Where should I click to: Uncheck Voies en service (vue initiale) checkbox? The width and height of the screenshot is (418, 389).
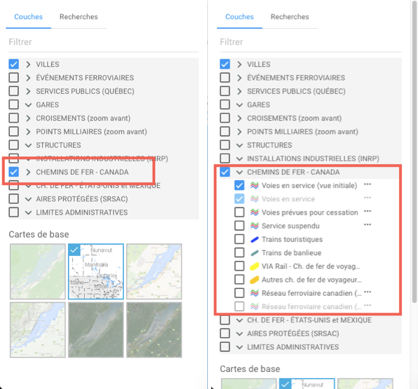pyautogui.click(x=239, y=185)
